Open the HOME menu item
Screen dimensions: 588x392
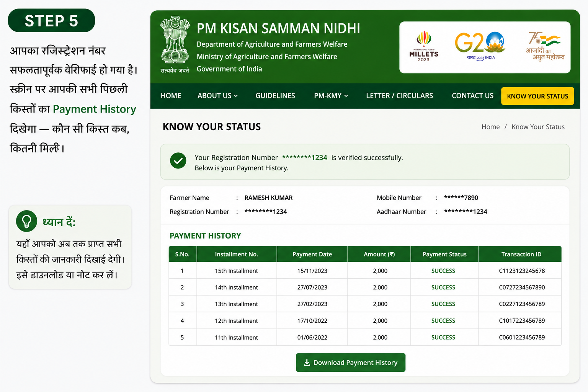pyautogui.click(x=171, y=96)
